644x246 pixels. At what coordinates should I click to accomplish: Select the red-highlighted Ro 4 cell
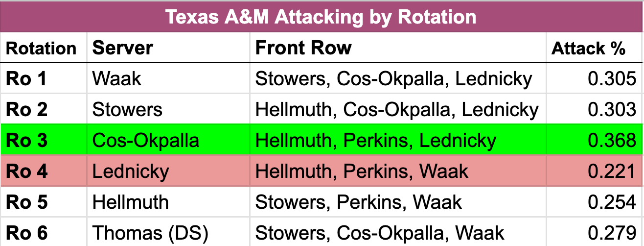point(26,172)
